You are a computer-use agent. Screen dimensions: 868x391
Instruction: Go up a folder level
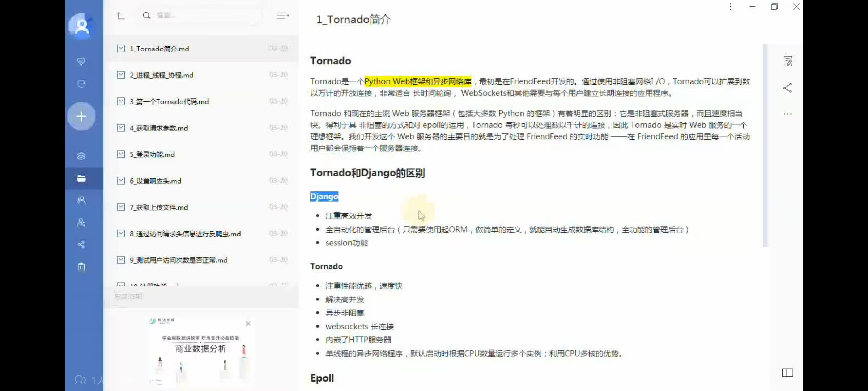pyautogui.click(x=122, y=16)
